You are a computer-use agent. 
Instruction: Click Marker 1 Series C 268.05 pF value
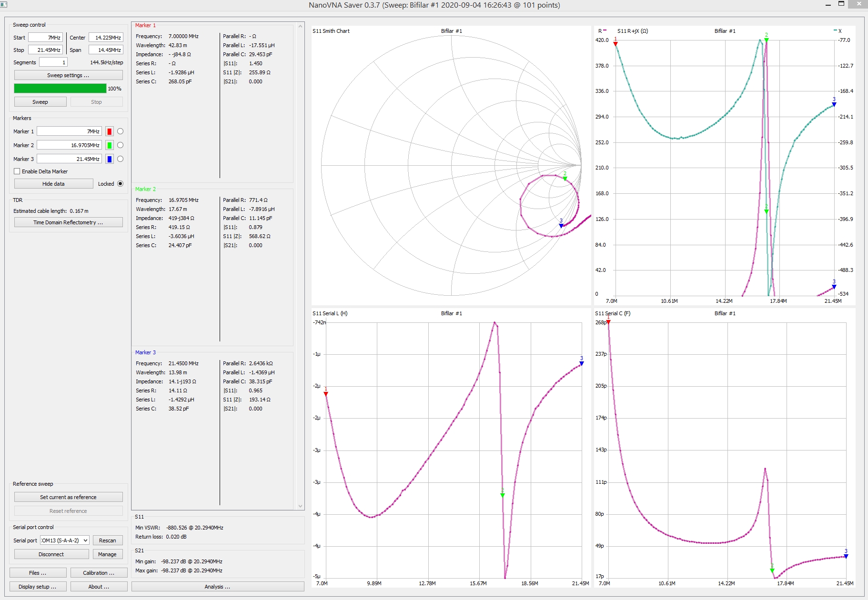180,81
